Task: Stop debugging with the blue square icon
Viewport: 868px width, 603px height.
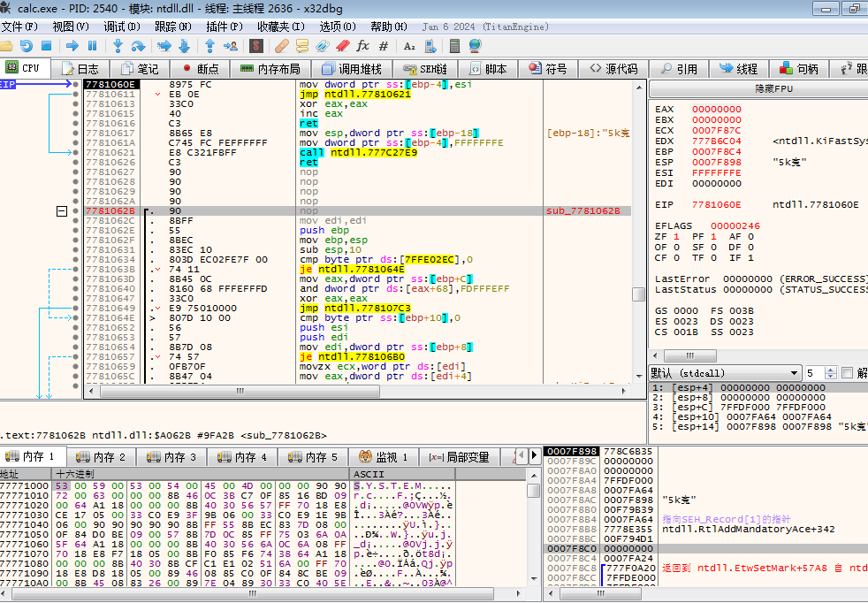Action: 47,46
